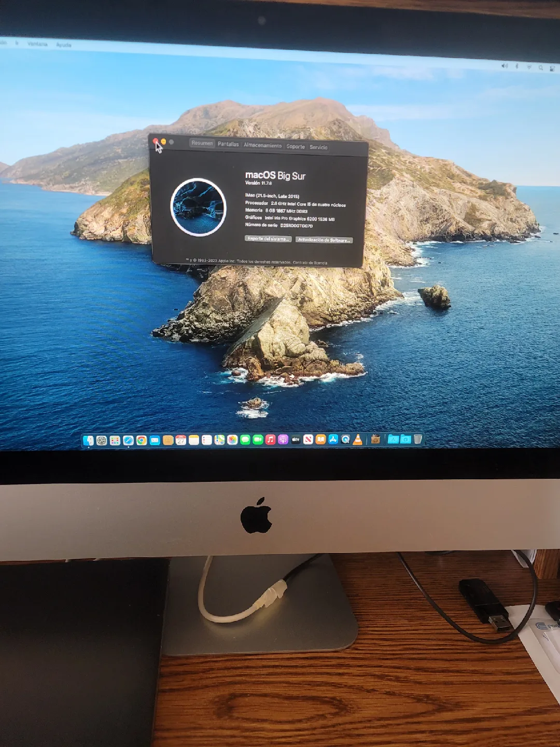
Task: Open the Trash in the dock
Action: coord(418,439)
